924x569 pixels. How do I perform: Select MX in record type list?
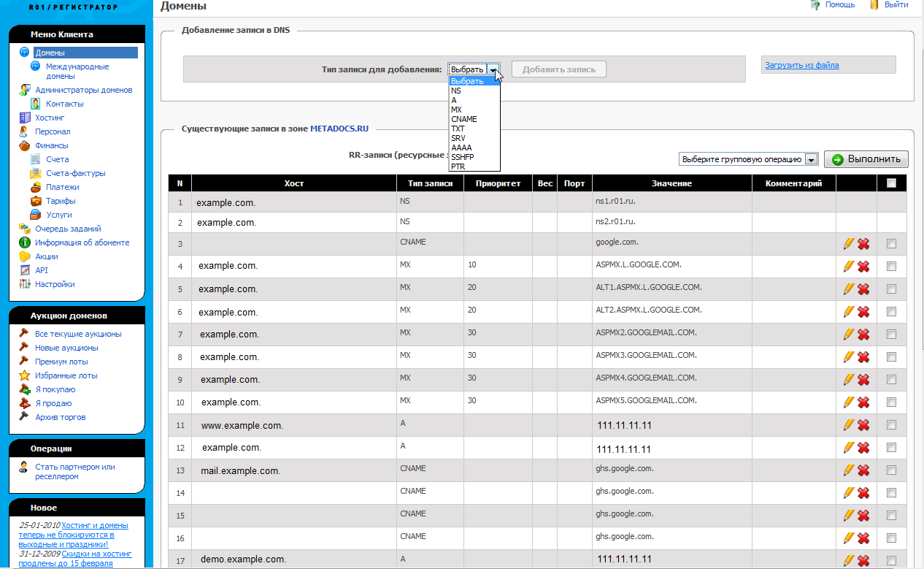[x=474, y=110]
